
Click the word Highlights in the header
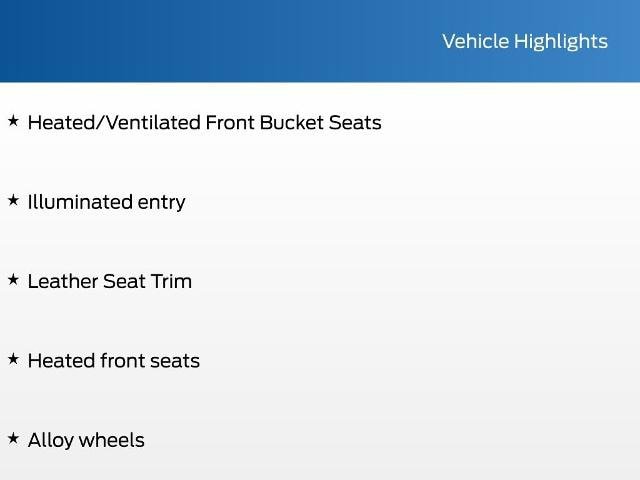click(561, 42)
